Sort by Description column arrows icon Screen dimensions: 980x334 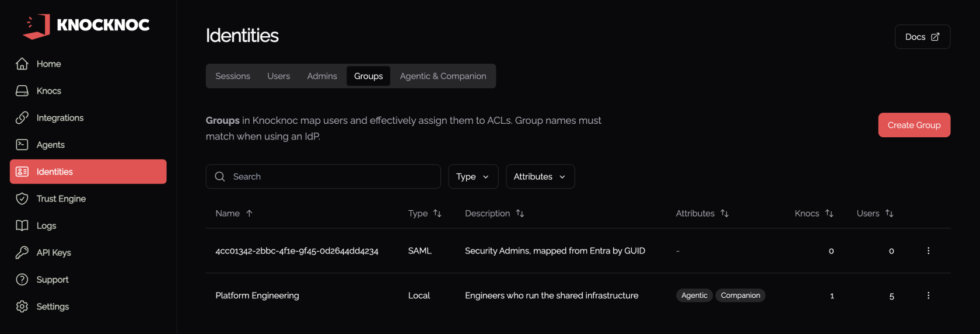point(520,213)
